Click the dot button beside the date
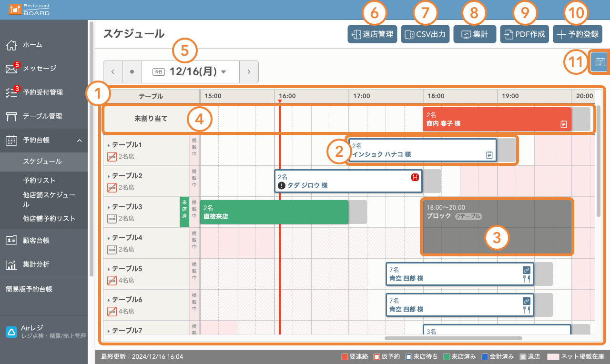 coord(132,72)
